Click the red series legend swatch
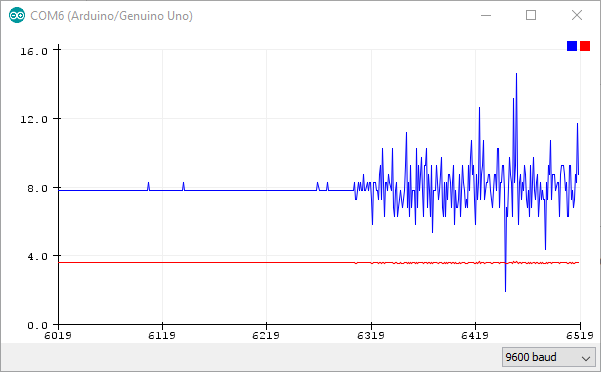This screenshot has height=372, width=601. (585, 46)
